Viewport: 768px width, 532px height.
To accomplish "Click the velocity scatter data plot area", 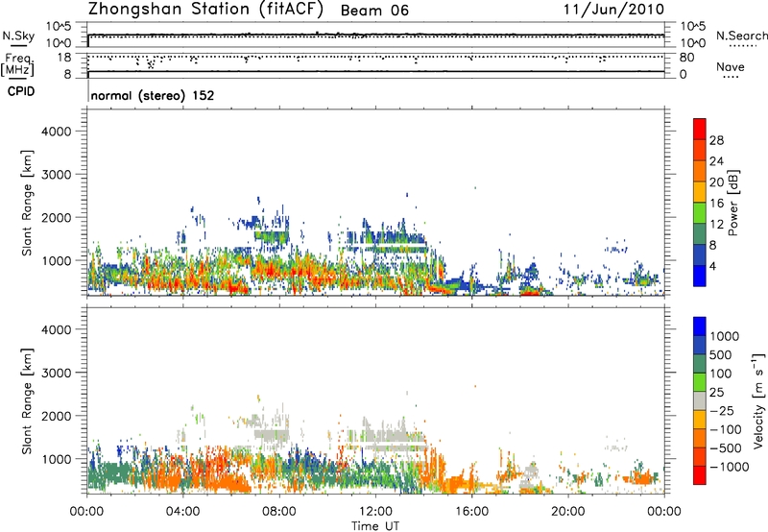I will [375, 400].
